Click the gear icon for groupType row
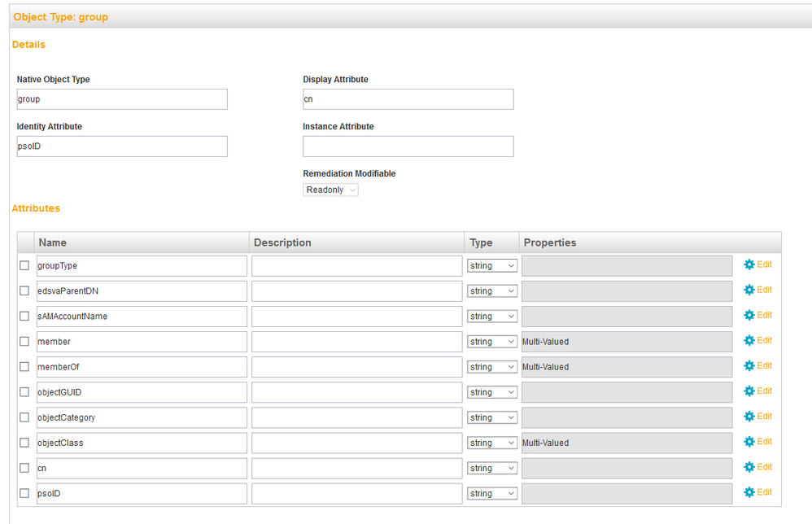 pos(749,264)
